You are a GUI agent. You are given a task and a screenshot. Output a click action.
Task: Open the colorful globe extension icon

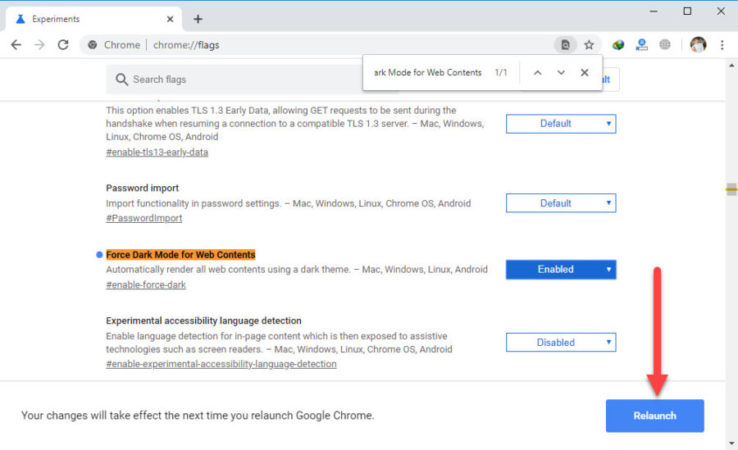618,45
